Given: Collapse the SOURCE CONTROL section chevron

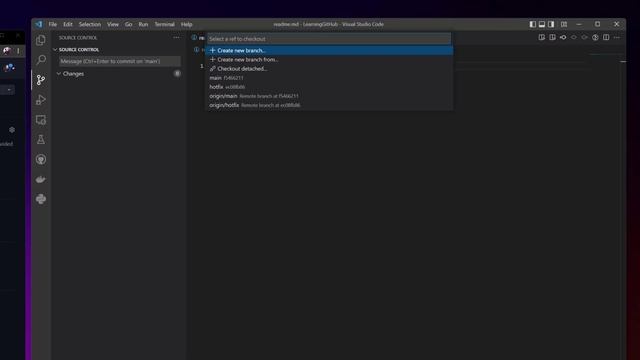Looking at the screenshot, I should (x=55, y=49).
